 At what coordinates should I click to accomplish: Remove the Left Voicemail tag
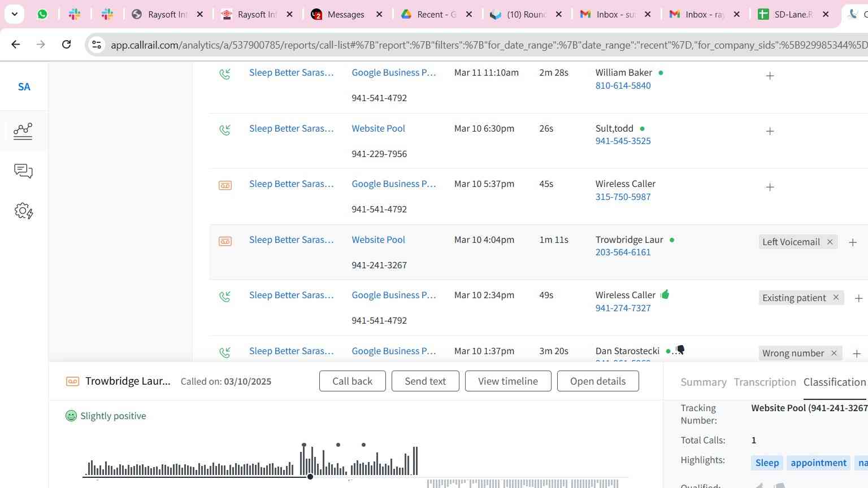(830, 242)
